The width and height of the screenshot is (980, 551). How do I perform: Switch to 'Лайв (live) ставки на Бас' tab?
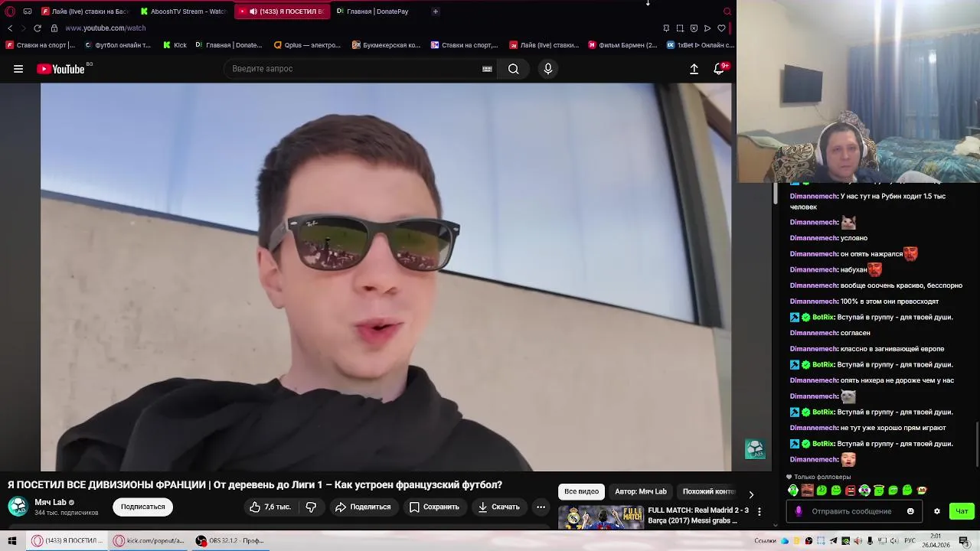coord(85,11)
